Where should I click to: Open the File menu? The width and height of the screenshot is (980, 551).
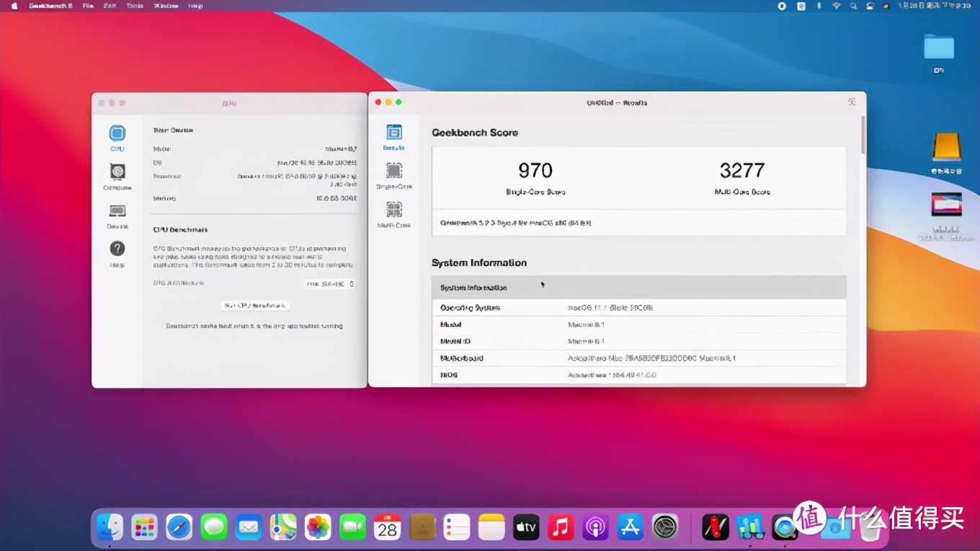click(88, 6)
